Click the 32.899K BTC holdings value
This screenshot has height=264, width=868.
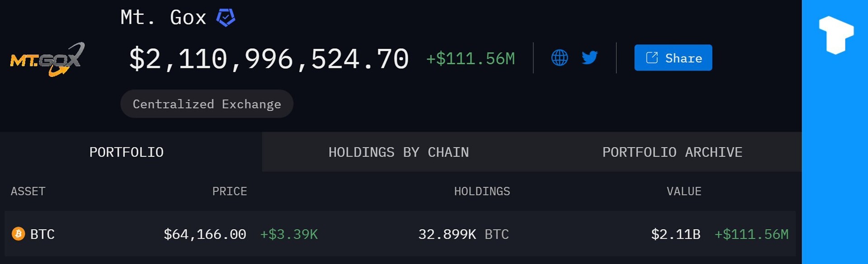pyautogui.click(x=463, y=234)
